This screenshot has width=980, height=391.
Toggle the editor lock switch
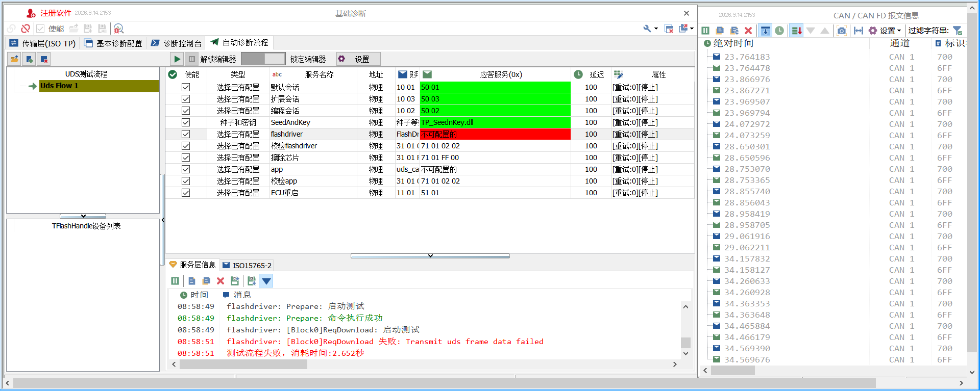pos(263,59)
